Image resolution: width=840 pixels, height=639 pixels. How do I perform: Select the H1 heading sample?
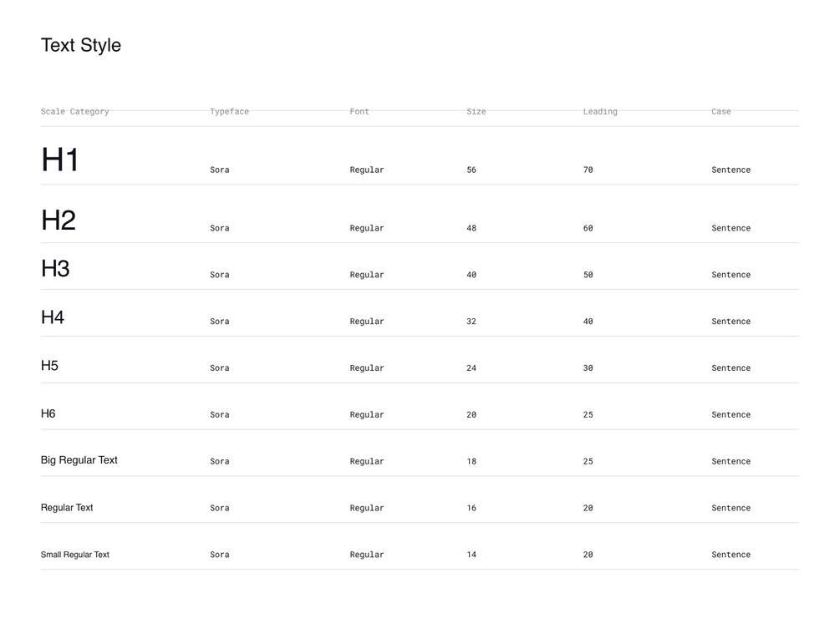tap(59, 160)
